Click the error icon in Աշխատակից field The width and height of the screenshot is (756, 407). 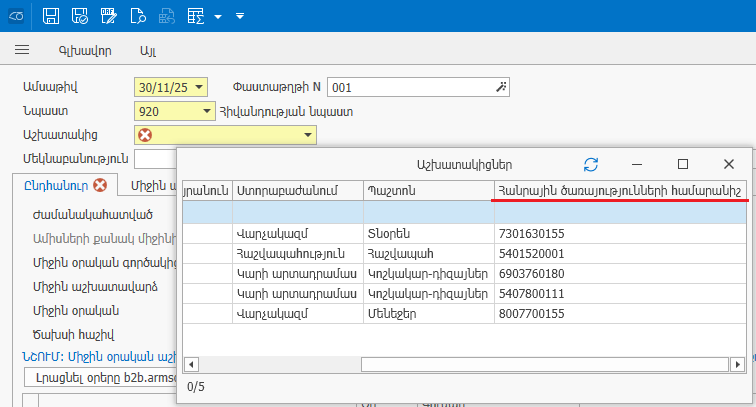point(145,135)
